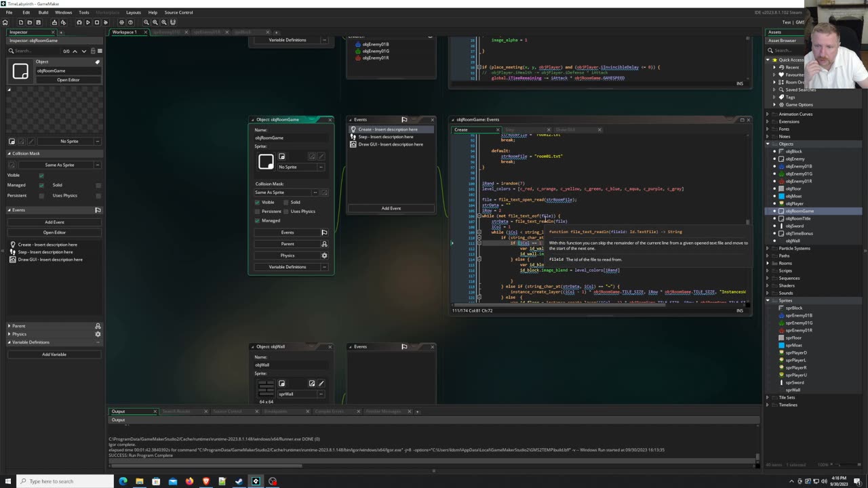Screen dimensions: 868x488
Task: Click the Clean broom icon in toolbar
Action: [105, 22]
